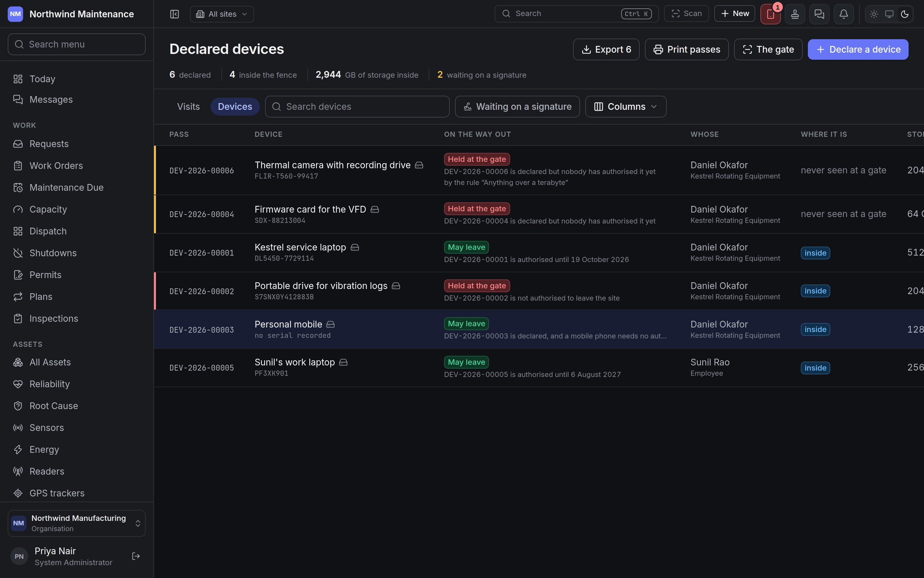
Task: Open Plans icon in sidebar
Action: [x=18, y=297]
